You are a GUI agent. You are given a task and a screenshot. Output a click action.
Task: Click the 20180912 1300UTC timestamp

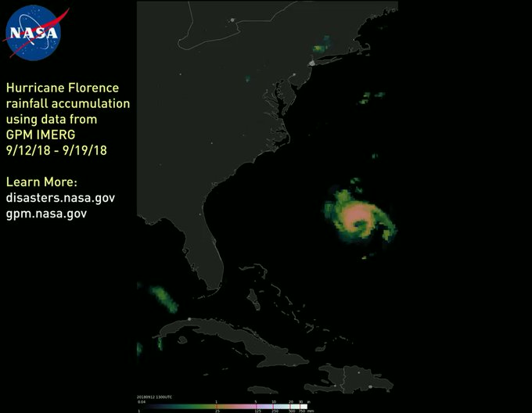[155, 397]
